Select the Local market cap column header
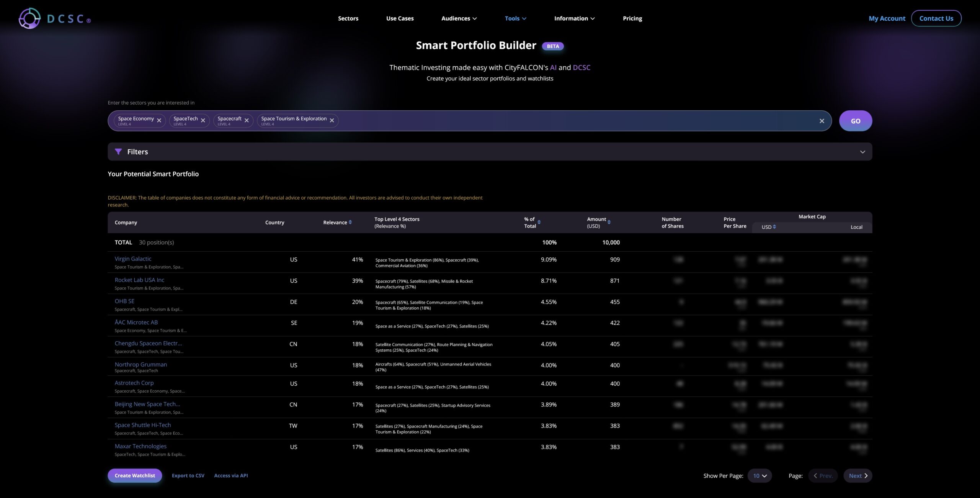 (x=856, y=227)
